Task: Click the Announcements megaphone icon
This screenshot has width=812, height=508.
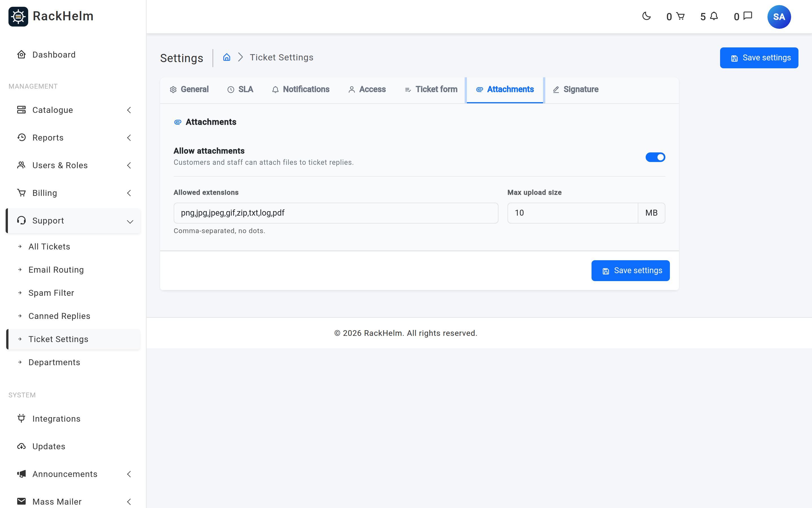Action: (x=21, y=474)
